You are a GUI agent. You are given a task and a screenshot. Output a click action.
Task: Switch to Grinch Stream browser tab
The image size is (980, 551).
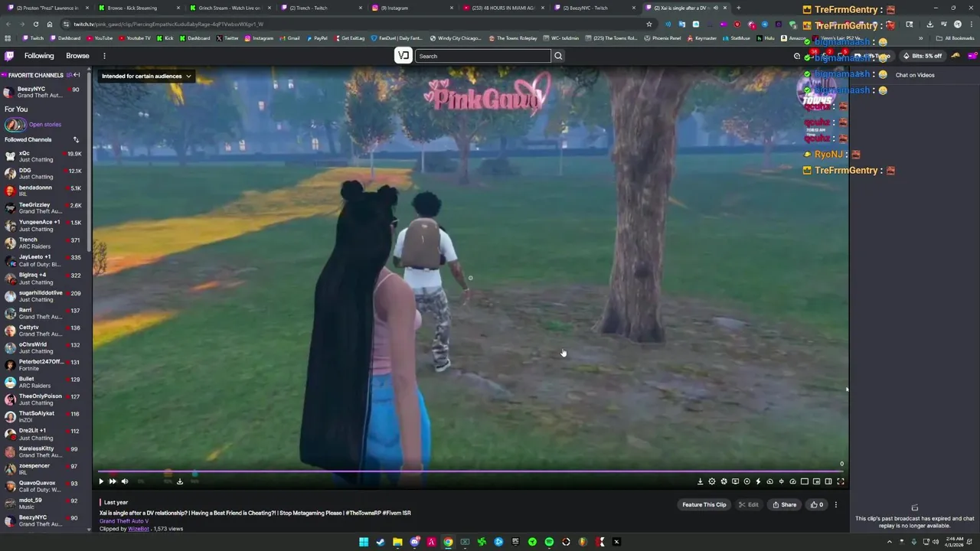(229, 8)
